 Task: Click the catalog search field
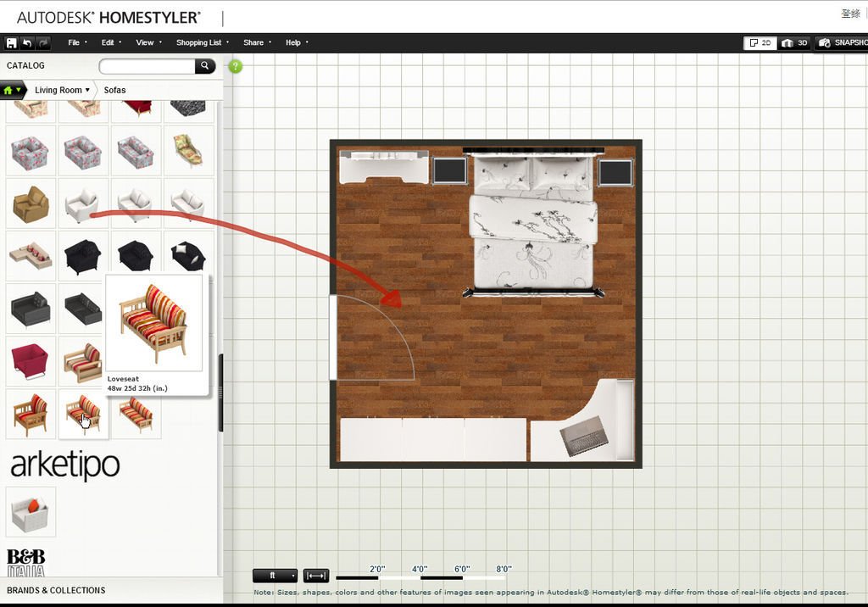[x=147, y=66]
